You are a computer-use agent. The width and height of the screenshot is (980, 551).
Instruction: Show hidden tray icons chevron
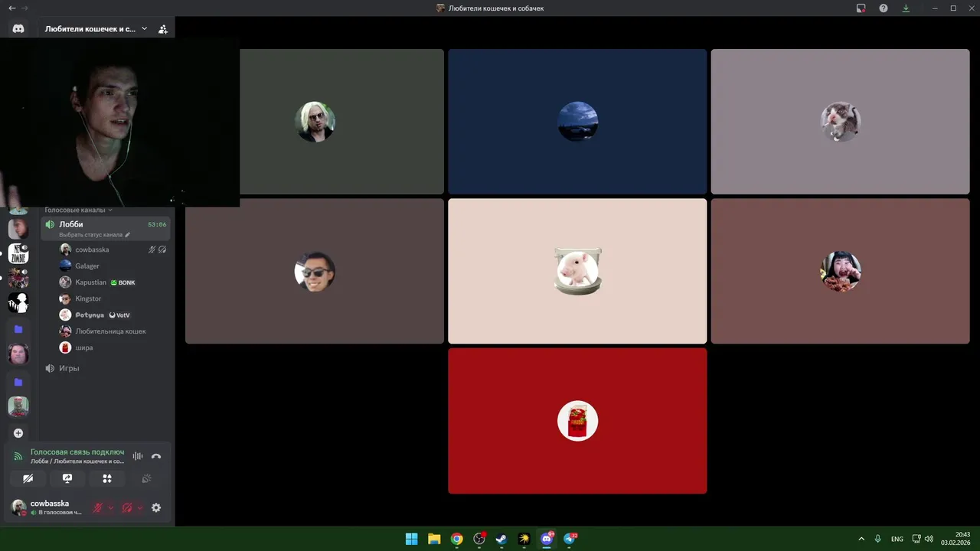point(861,539)
